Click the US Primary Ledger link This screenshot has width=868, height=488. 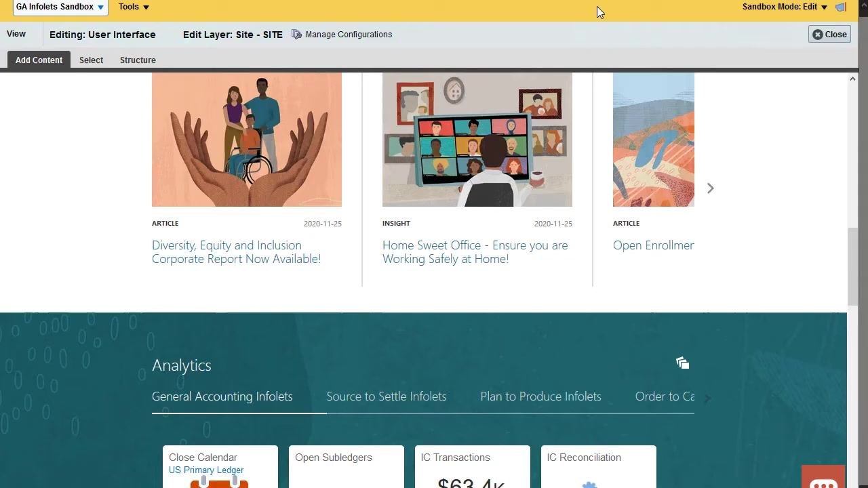pos(206,470)
